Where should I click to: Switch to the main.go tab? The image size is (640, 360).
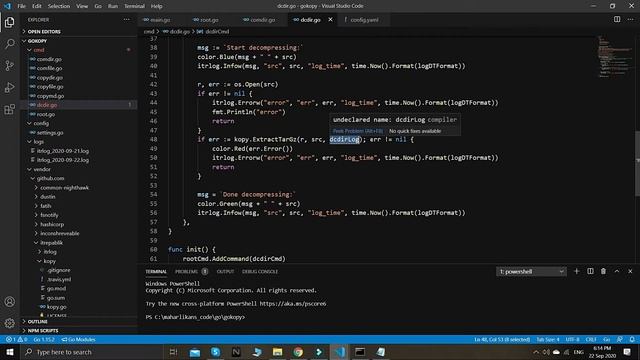159,20
